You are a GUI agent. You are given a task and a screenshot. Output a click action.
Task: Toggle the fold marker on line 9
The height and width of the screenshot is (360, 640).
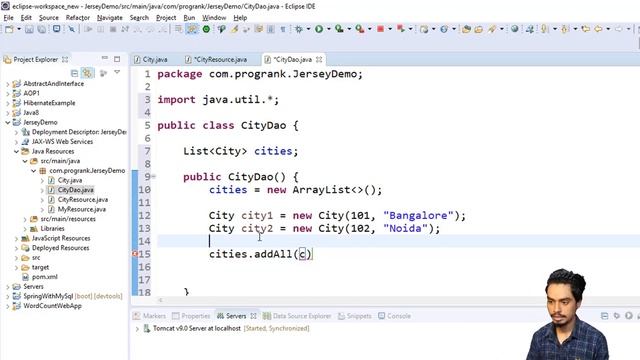pyautogui.click(x=153, y=177)
